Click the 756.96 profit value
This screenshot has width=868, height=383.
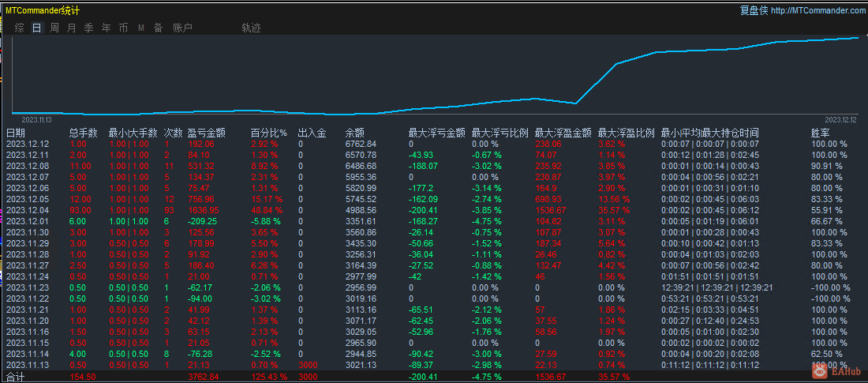tap(201, 199)
